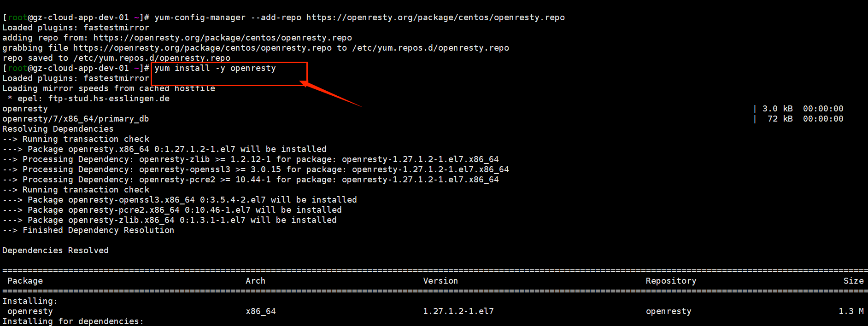Click the 'grabbing file' openresty.repo line
Viewport: 868px width, 326px height.
pyautogui.click(x=256, y=48)
